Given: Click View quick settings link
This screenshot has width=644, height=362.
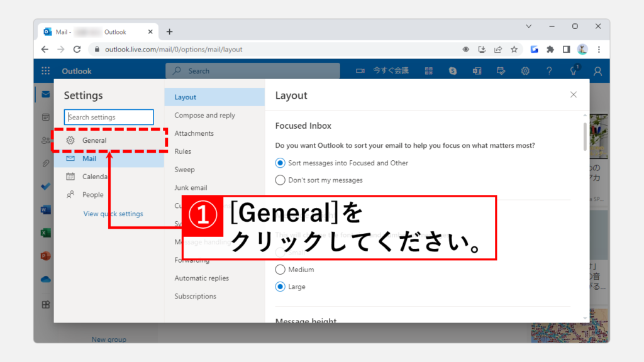Looking at the screenshot, I should click(x=113, y=214).
